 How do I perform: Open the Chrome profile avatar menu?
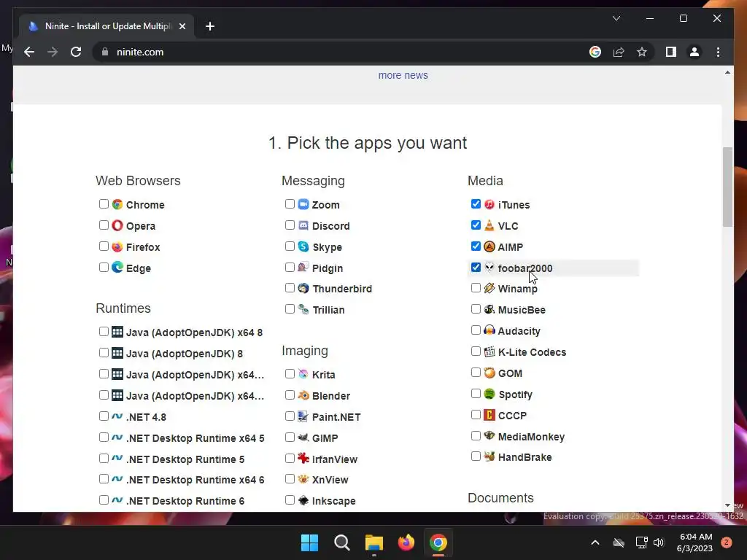[694, 52]
